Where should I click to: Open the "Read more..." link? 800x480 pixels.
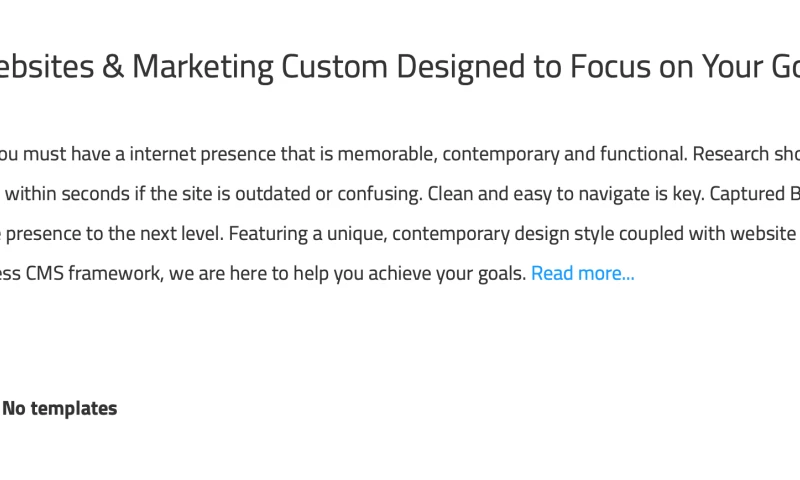582,273
